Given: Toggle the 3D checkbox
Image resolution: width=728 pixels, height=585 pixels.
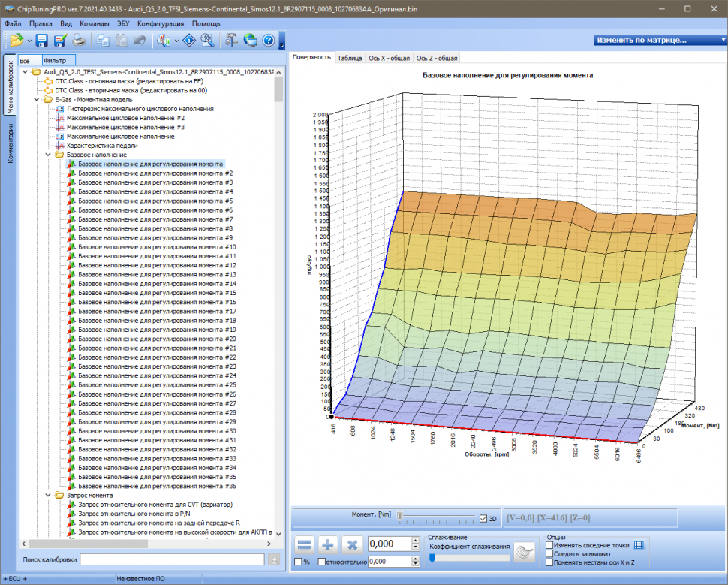Looking at the screenshot, I should tap(483, 518).
